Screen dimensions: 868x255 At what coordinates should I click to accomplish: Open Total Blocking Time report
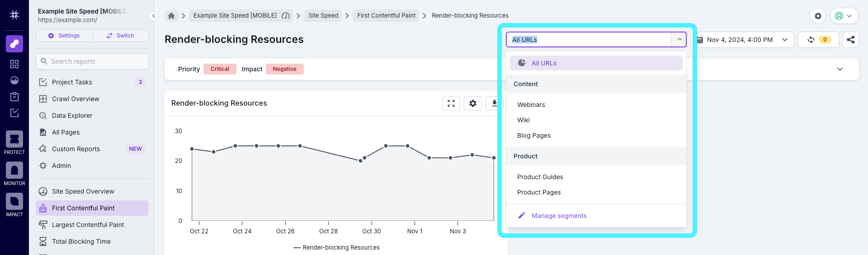[92, 241]
